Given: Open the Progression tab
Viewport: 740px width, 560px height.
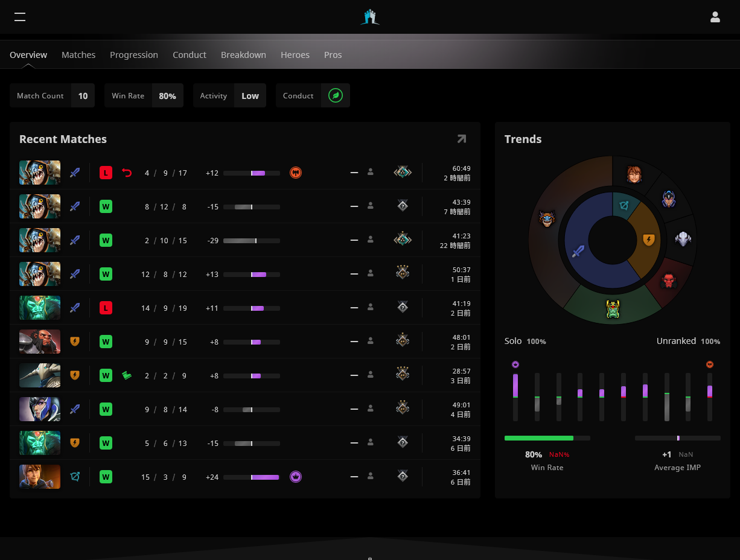Looking at the screenshot, I should (x=134, y=55).
